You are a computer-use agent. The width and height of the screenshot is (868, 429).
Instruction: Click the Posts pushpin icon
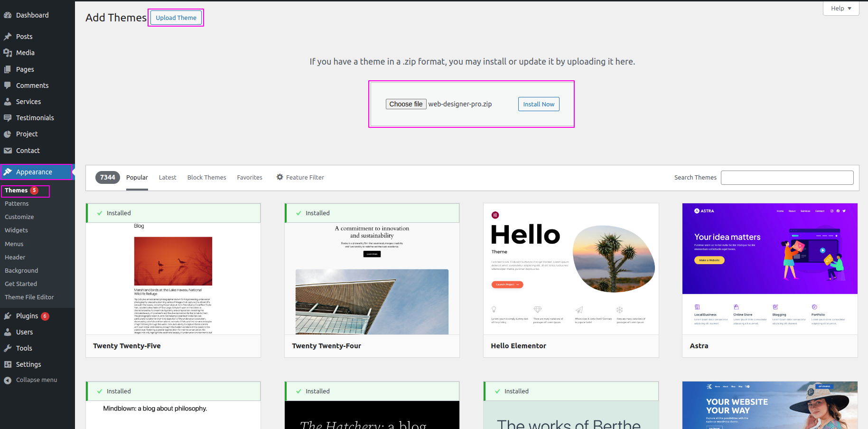(x=8, y=37)
